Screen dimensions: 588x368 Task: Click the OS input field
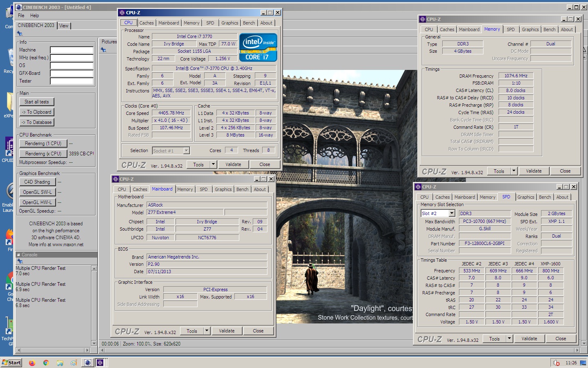[72, 65]
